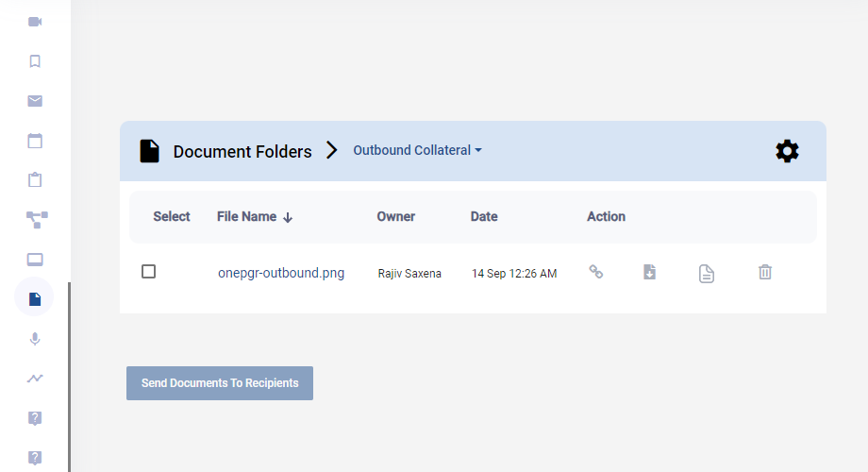Image resolution: width=868 pixels, height=472 pixels.
Task: Click the Action column header
Action: (x=606, y=216)
